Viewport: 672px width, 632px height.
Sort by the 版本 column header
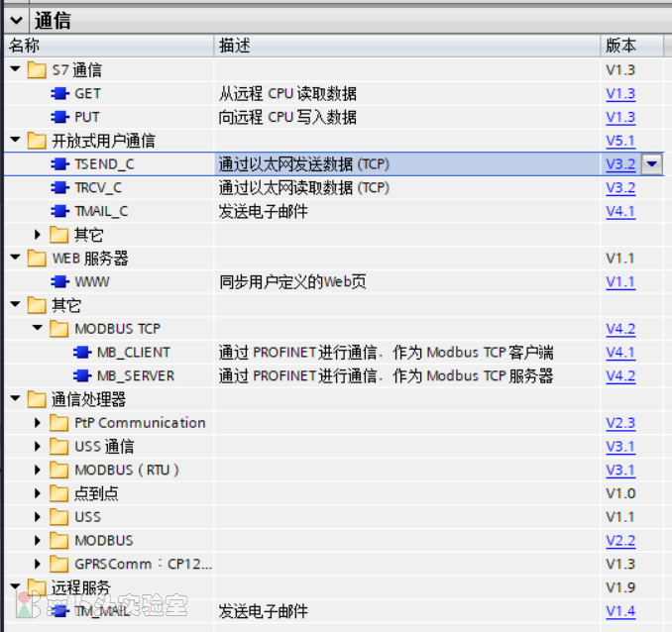coord(632,46)
